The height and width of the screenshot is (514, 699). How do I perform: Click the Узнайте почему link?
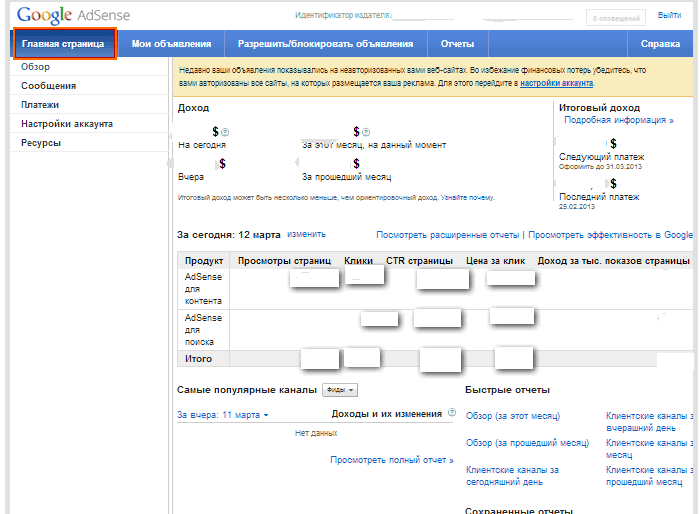pos(467,197)
